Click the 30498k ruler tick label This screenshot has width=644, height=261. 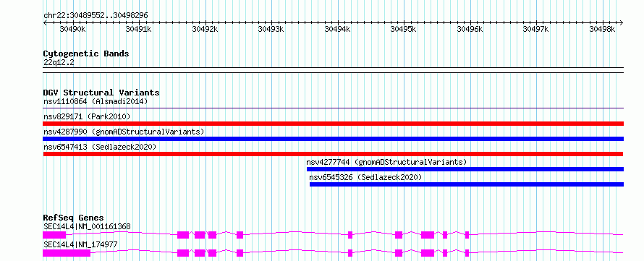point(603,29)
